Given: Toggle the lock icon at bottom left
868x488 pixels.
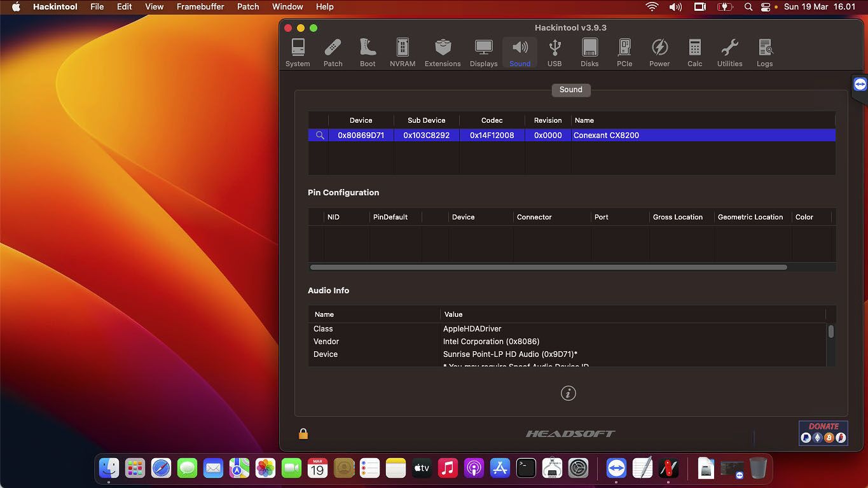Looking at the screenshot, I should [303, 433].
